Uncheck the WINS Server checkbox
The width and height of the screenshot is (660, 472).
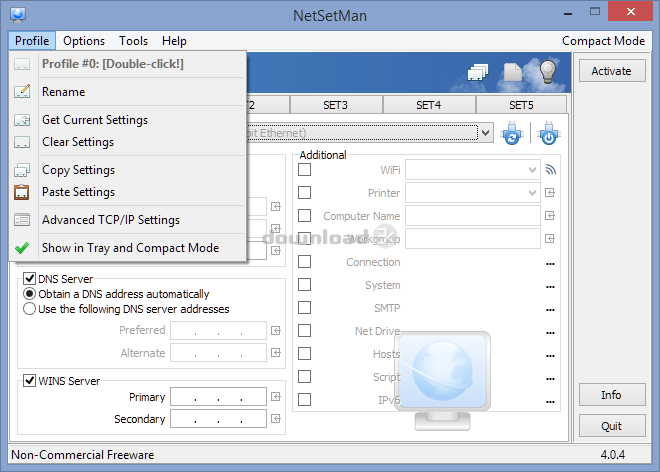tap(30, 380)
